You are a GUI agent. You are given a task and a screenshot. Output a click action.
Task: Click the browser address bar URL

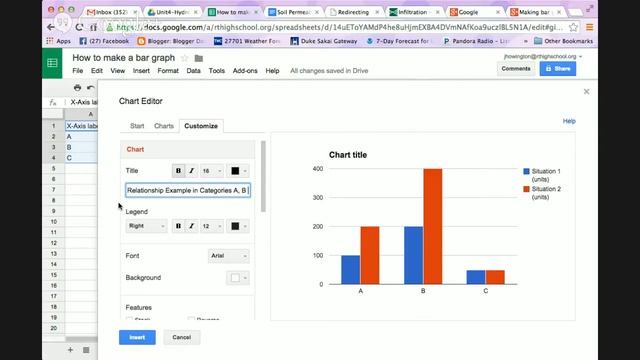pyautogui.click(x=339, y=27)
